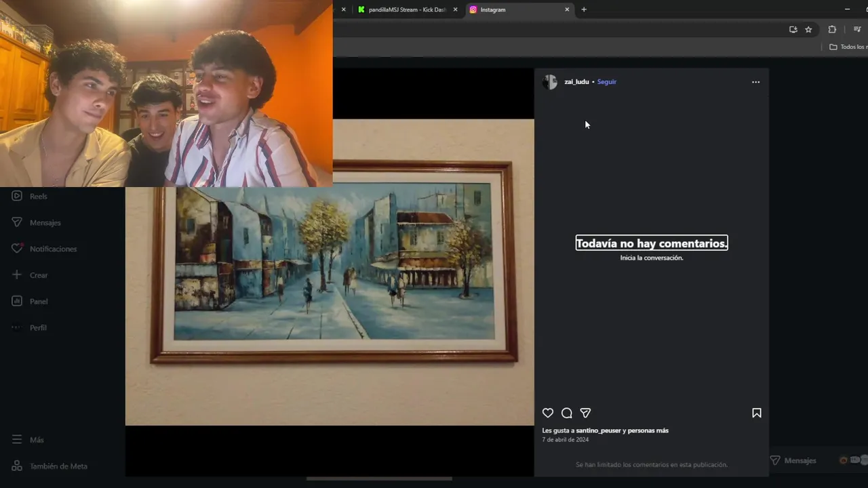The image size is (868, 488).
Task: Click the Mensajes sidebar icon
Action: point(17,222)
